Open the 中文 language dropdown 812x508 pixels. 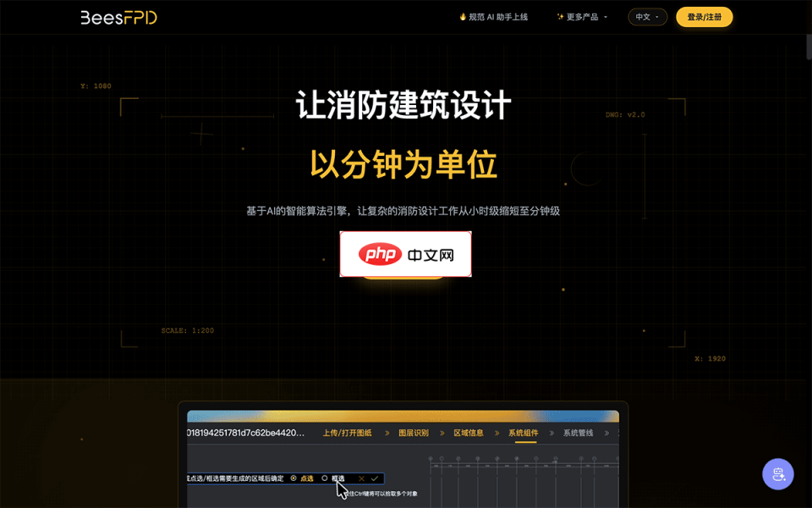pos(647,17)
